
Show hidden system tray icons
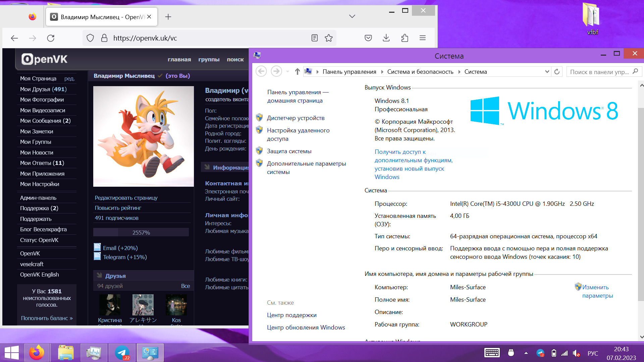coord(526,353)
